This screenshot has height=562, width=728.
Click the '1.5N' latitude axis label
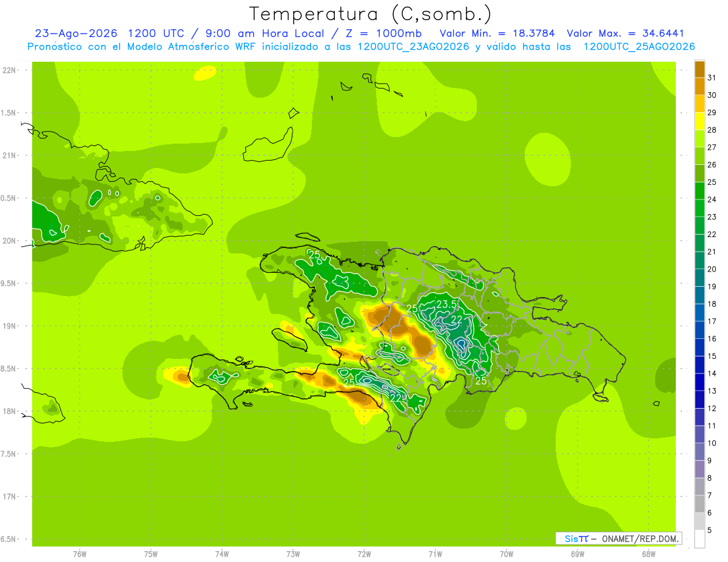(9, 113)
